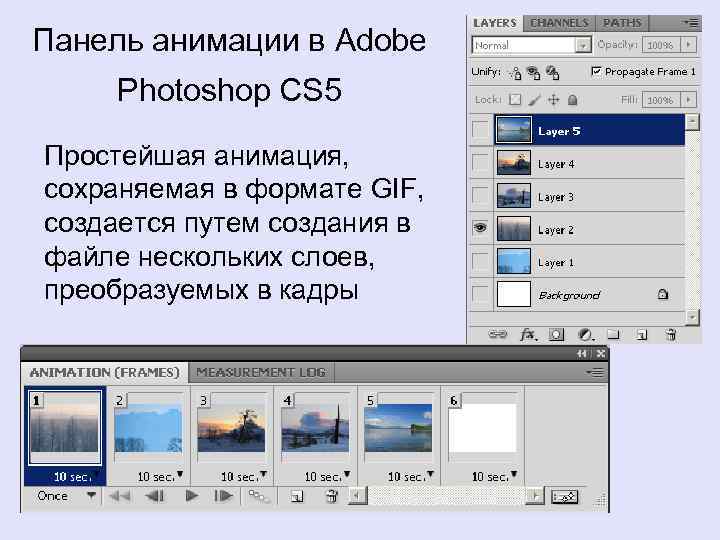Switch to the Channels tab

click(x=559, y=23)
